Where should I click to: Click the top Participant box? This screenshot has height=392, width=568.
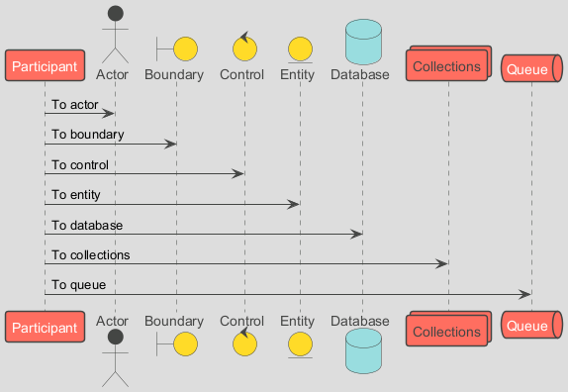[45, 65]
